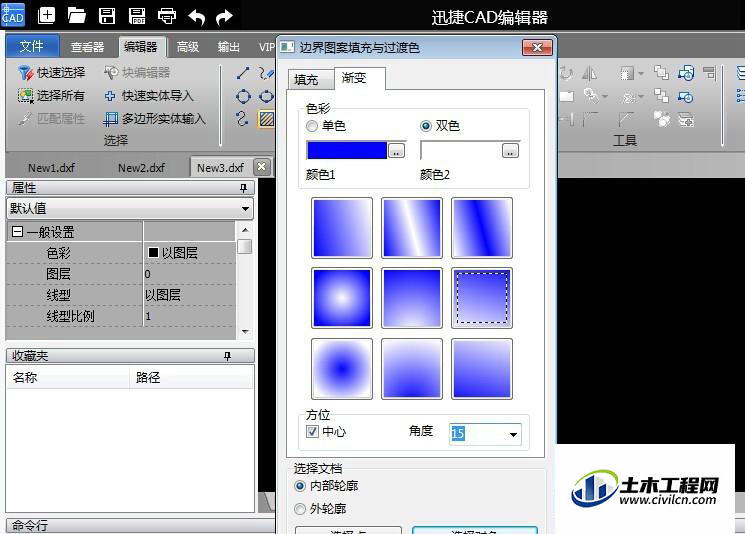Switch to the 高级 ribbon tab
The height and width of the screenshot is (534, 745).
click(188, 47)
